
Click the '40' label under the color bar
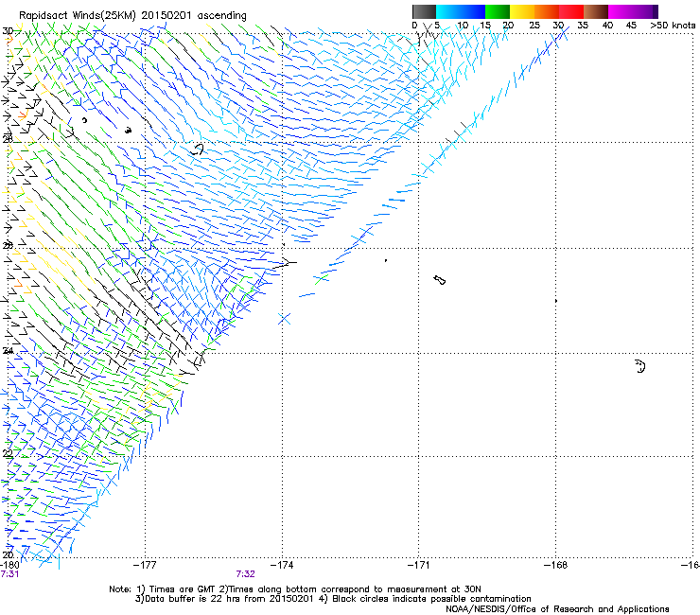point(607,26)
